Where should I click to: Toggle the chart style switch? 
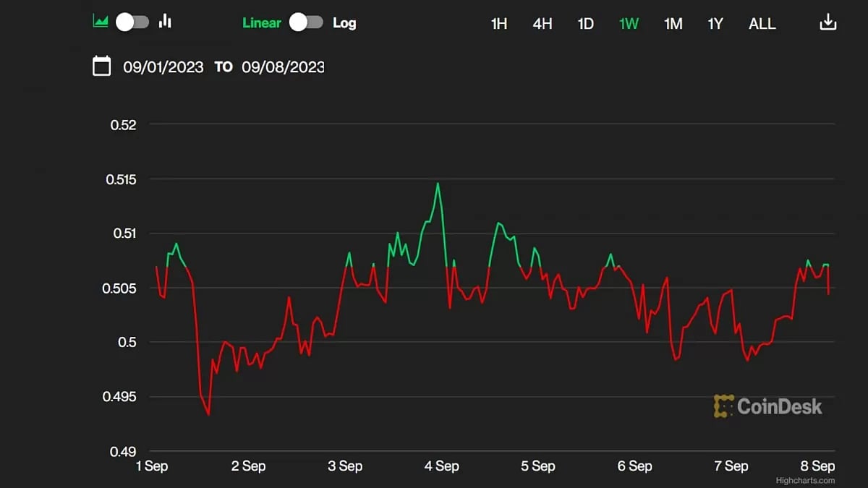pyautogui.click(x=132, y=22)
